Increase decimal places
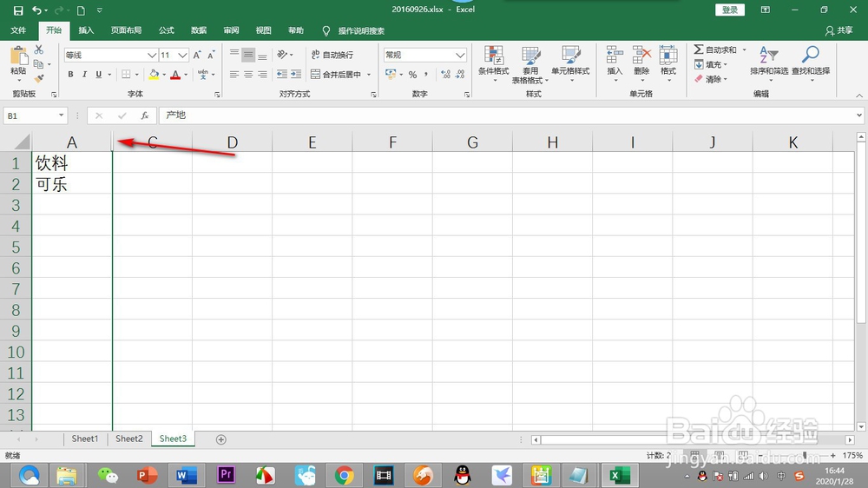The width and height of the screenshot is (868, 488). (x=445, y=74)
